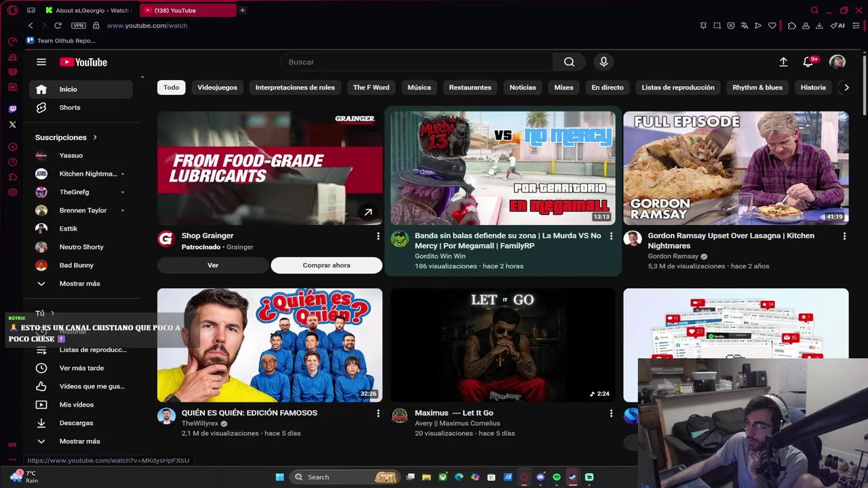
Task: Select the Todo filter chip
Action: pyautogui.click(x=171, y=87)
